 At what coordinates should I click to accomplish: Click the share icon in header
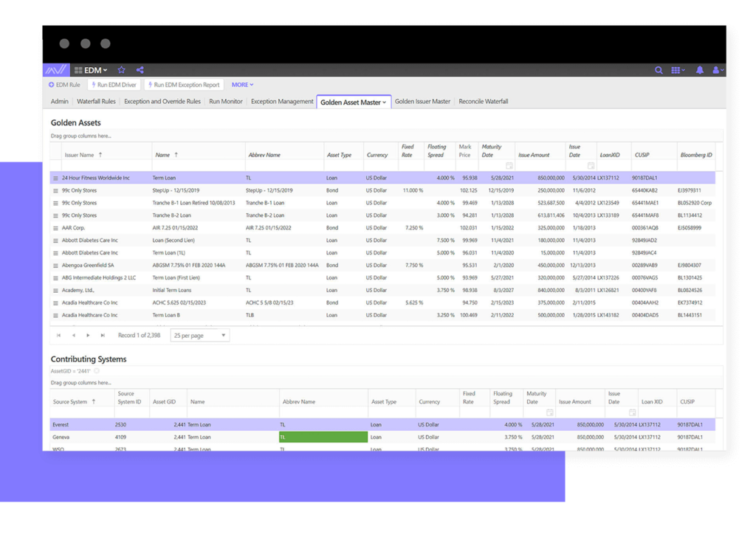140,70
